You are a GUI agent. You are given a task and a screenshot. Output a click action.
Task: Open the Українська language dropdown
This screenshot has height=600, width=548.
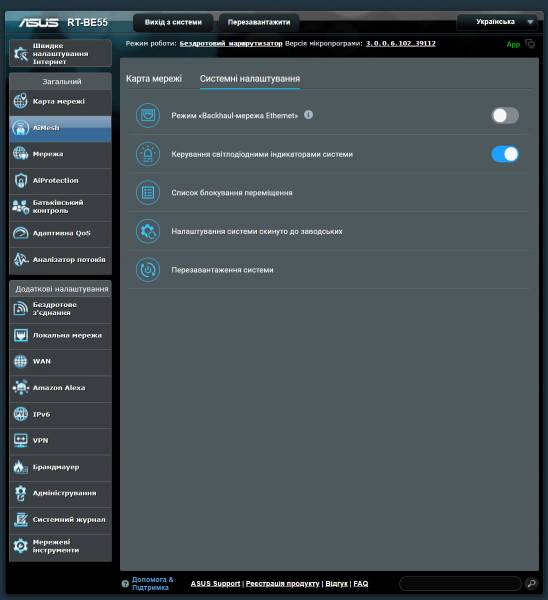(498, 22)
